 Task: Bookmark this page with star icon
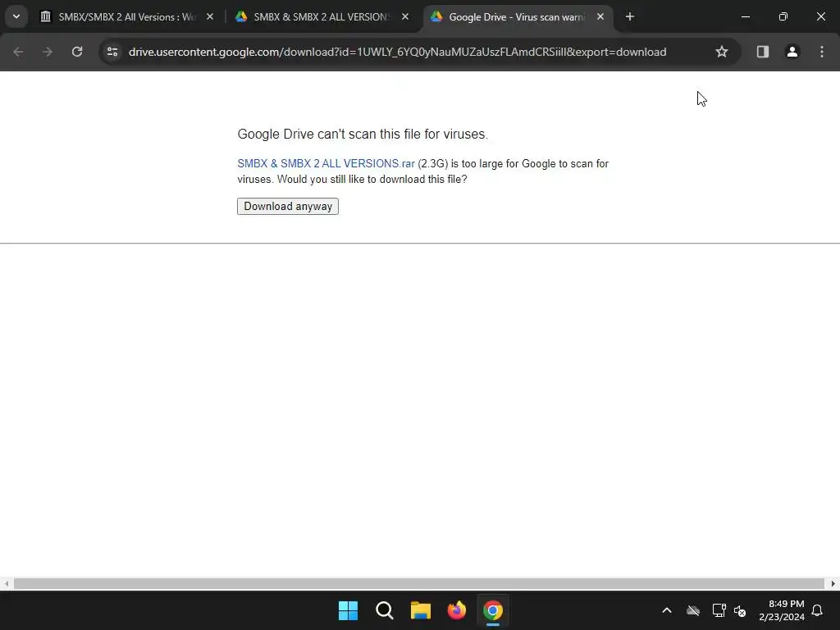point(722,52)
